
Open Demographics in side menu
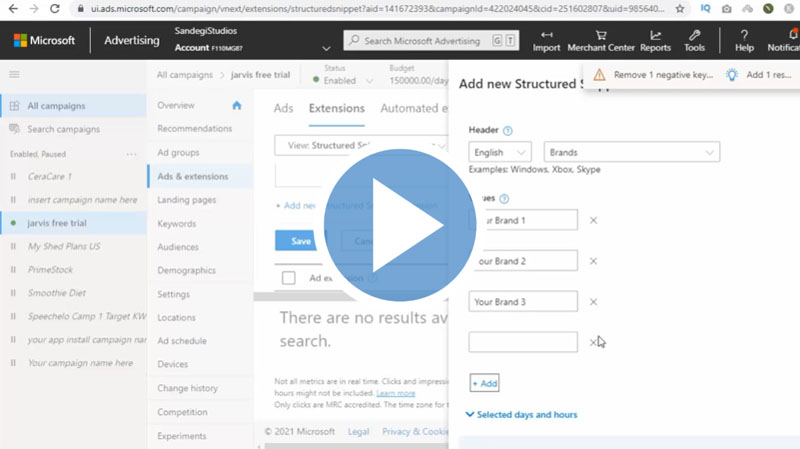tap(186, 270)
